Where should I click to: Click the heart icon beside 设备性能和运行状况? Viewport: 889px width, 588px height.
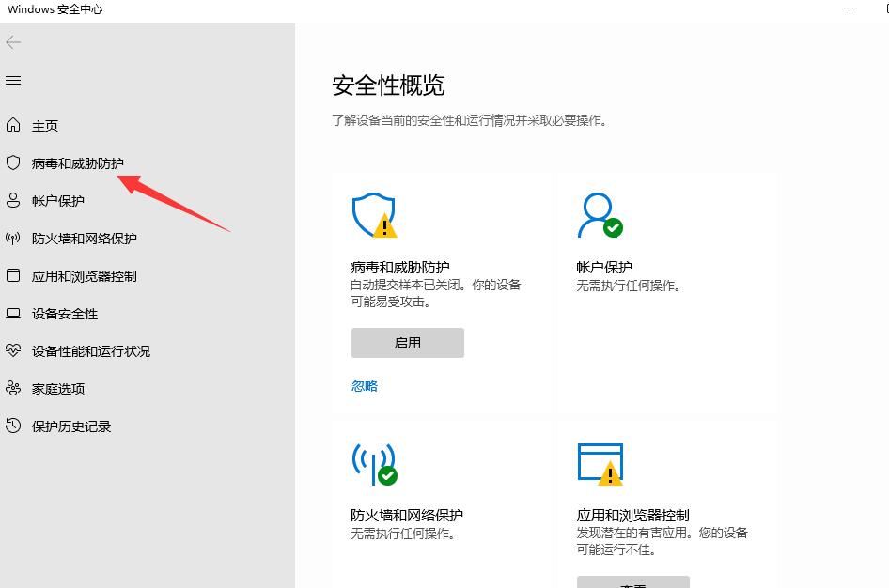(13, 350)
